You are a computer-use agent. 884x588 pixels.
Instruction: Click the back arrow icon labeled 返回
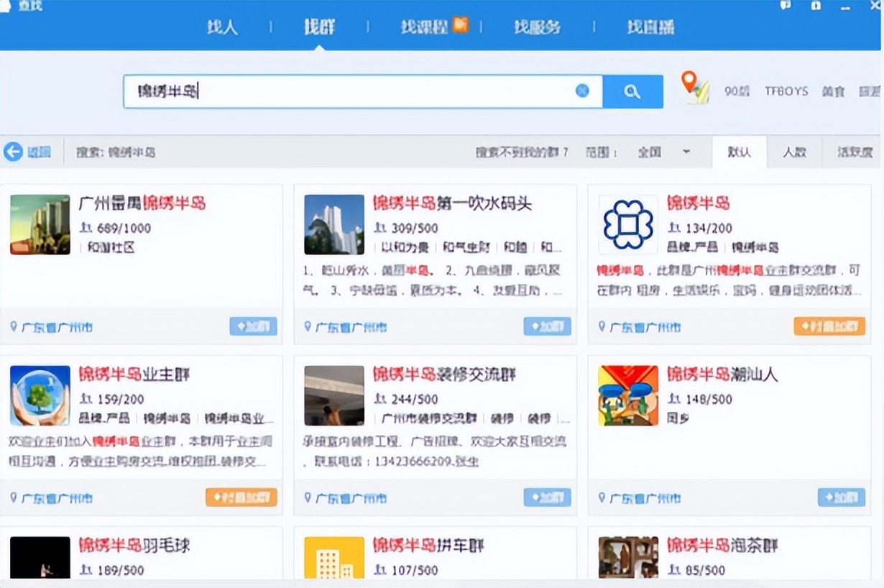click(x=14, y=152)
